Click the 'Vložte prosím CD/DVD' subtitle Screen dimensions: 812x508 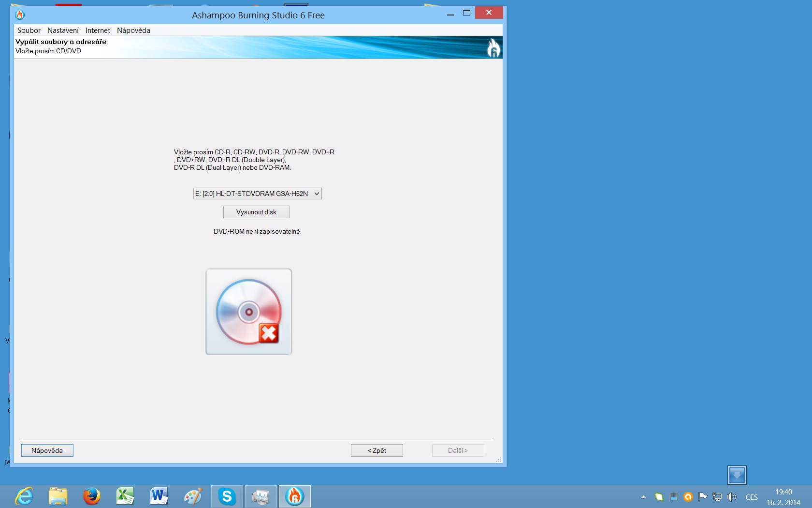coord(48,51)
